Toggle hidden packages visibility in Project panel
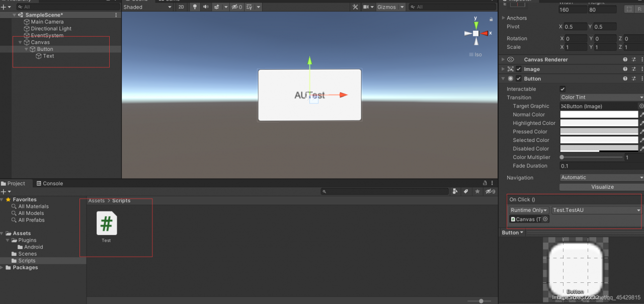Image resolution: width=644 pixels, height=304 pixels. tap(490, 191)
